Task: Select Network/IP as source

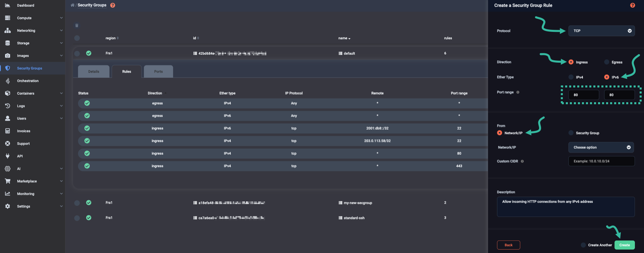Action: [499, 133]
